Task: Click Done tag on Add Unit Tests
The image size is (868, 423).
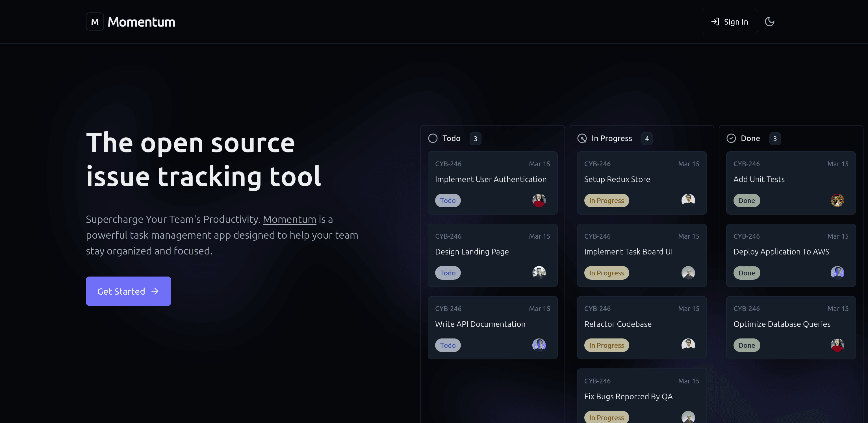Action: tap(747, 200)
